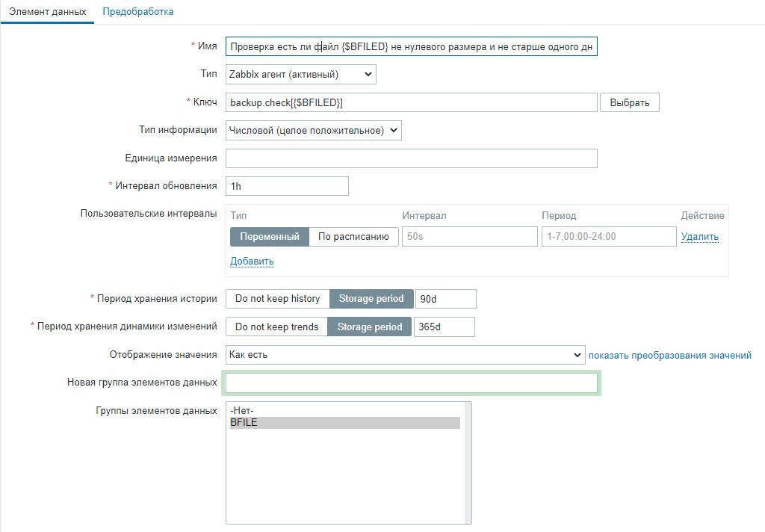The height and width of the screenshot is (532, 765).
Task: Choose Do not keep history option
Action: point(277,299)
